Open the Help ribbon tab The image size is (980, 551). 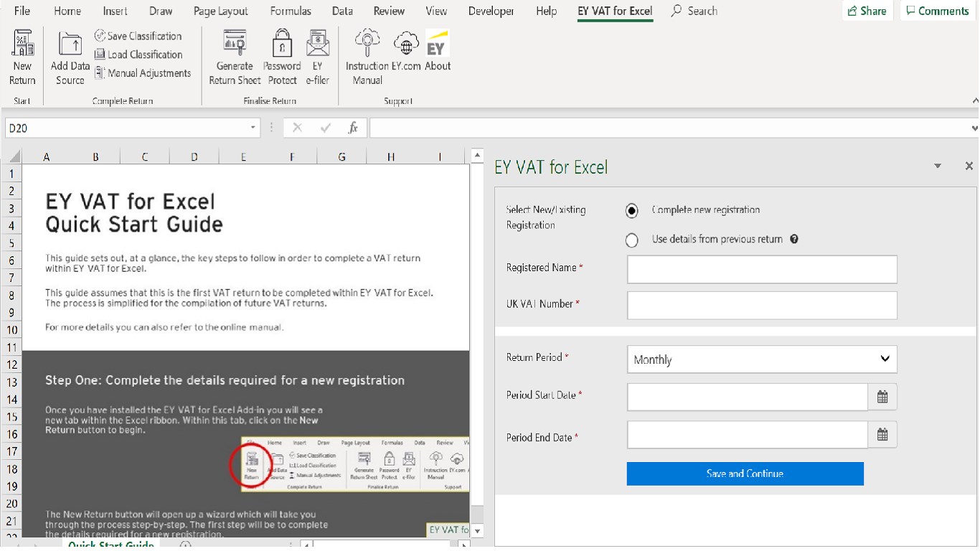pos(547,11)
